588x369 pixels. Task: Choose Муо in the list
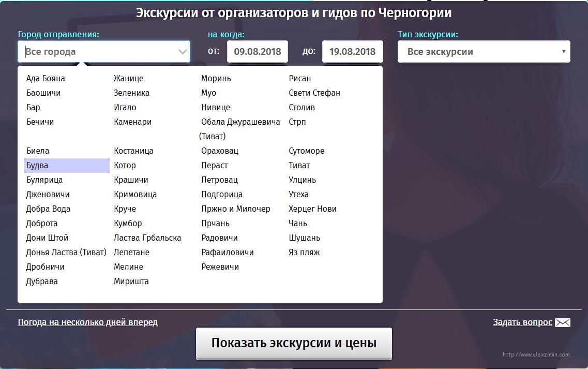point(208,93)
